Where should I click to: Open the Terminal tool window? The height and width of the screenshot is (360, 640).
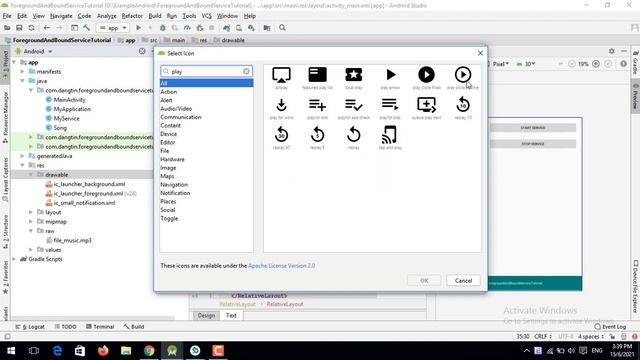[x=100, y=327]
